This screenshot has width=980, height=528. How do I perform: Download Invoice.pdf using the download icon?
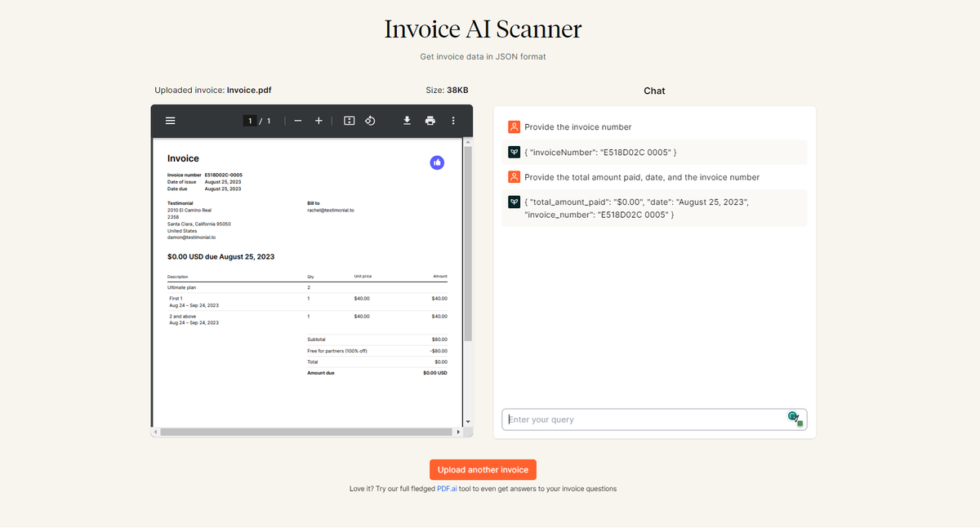(407, 120)
